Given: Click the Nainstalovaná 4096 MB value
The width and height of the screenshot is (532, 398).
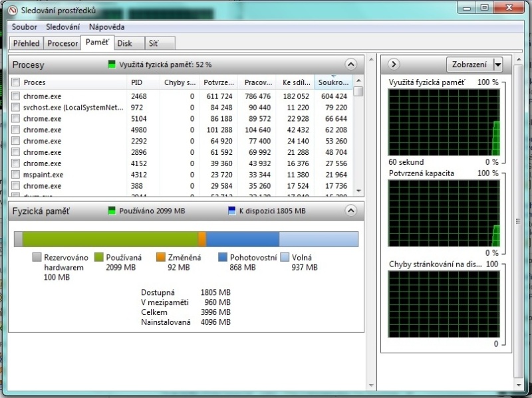Looking at the screenshot, I should click(215, 322).
